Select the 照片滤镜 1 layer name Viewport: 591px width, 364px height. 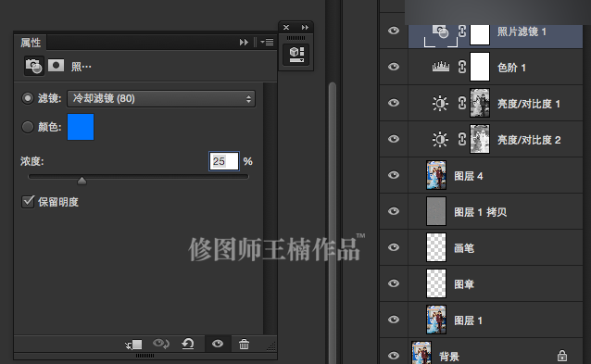(x=522, y=31)
